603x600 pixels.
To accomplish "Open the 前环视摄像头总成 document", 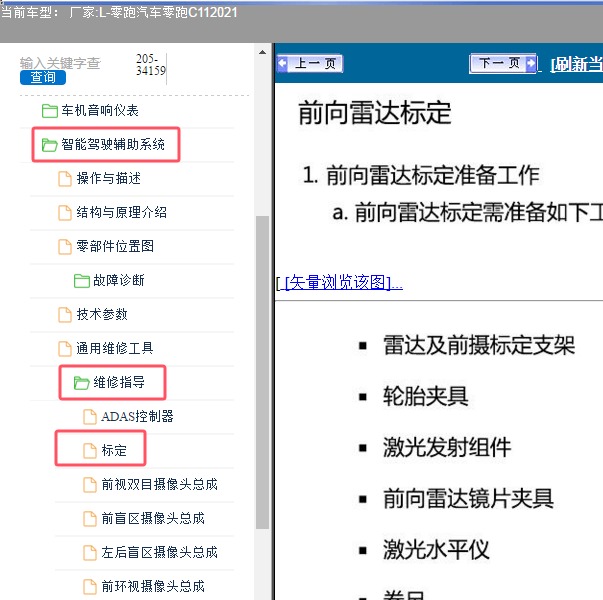I will [153, 586].
